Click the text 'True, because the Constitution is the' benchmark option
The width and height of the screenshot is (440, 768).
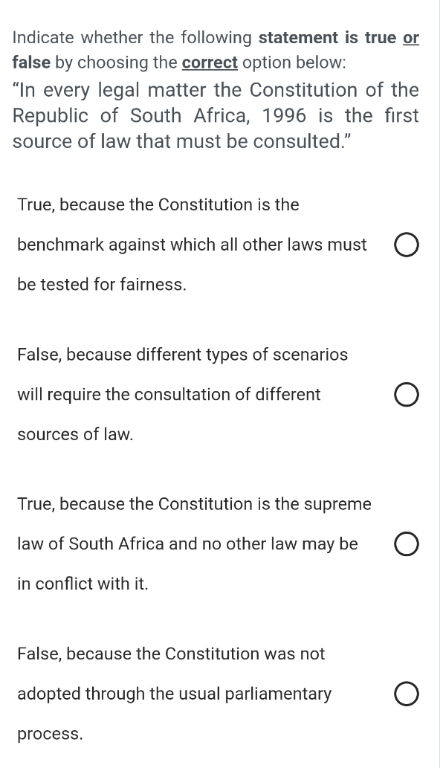click(158, 204)
